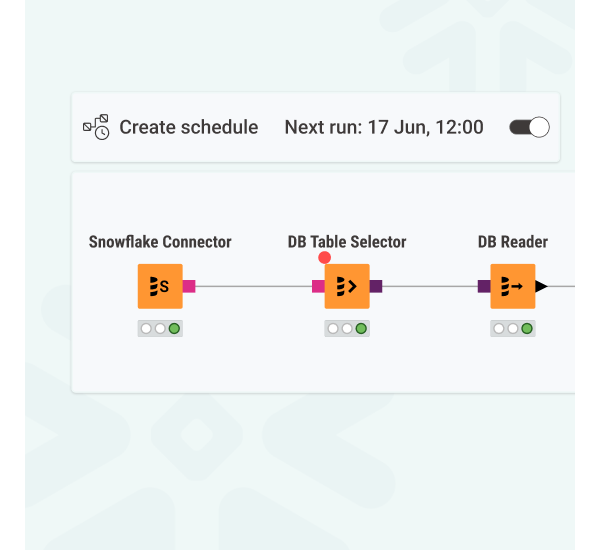This screenshot has width=600, height=550.
Task: Click the DB Reader node label
Action: pyautogui.click(x=513, y=242)
